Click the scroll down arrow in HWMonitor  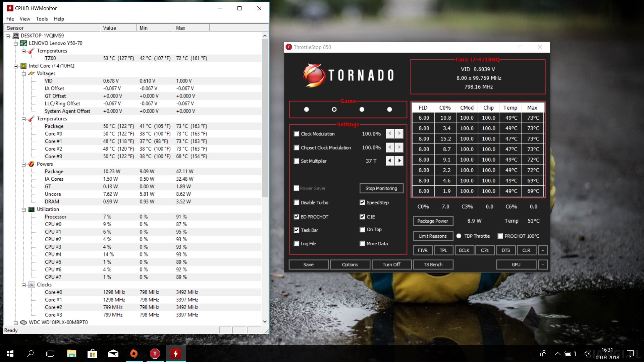point(265,321)
